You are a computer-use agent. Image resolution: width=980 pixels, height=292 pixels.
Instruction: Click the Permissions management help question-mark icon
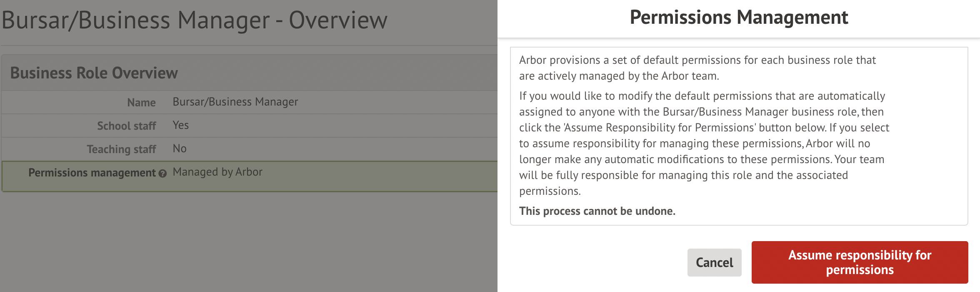162,174
